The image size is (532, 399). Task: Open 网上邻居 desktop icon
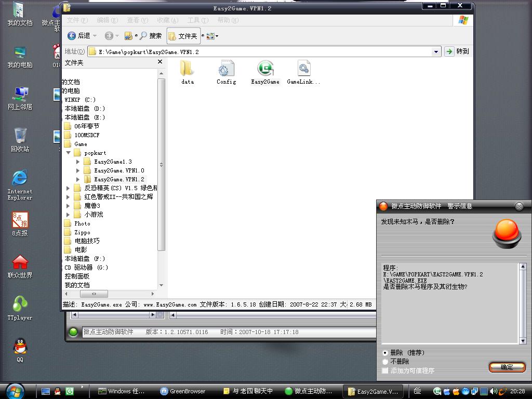tap(20, 98)
